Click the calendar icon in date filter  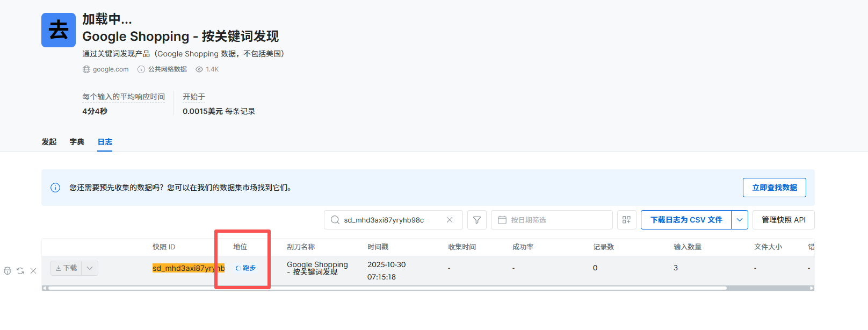tap(502, 220)
